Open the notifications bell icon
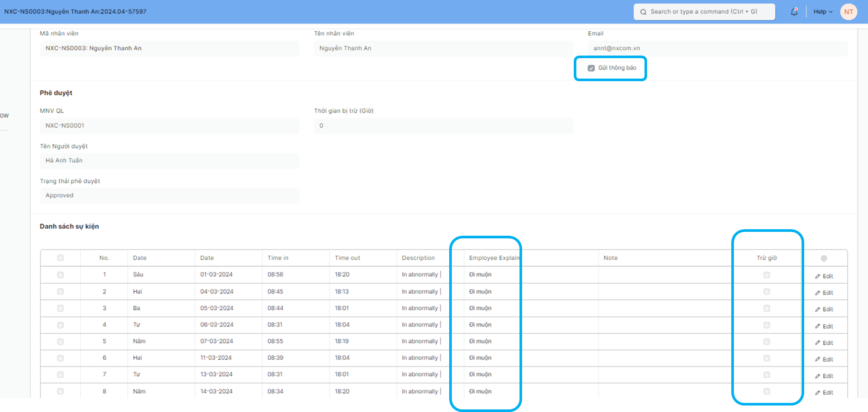The image size is (868, 412). pyautogui.click(x=794, y=12)
